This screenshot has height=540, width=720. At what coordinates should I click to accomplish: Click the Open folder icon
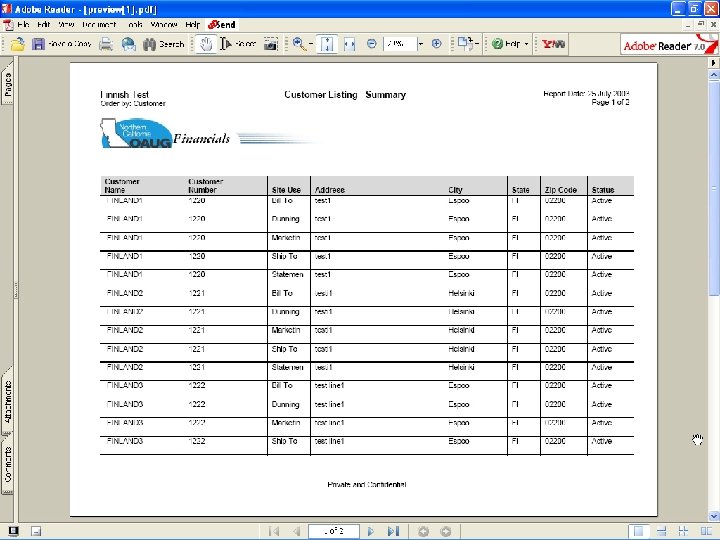[17, 44]
